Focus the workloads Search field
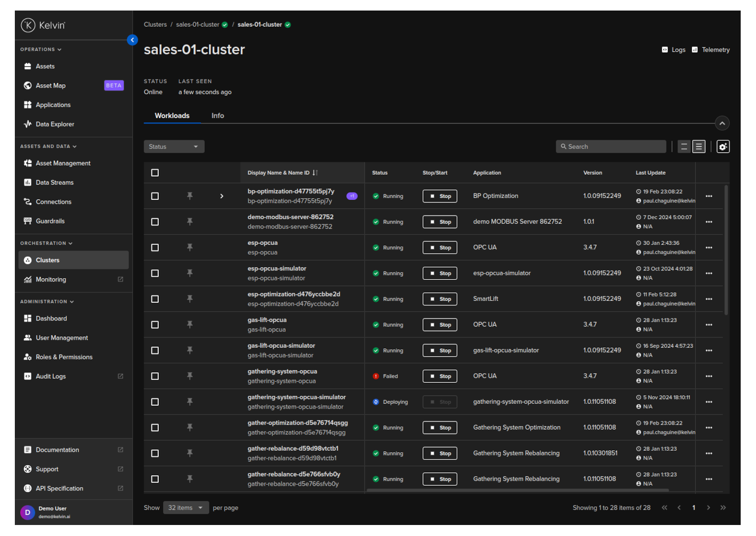Viewport: 756px width, 536px height. (x=611, y=147)
